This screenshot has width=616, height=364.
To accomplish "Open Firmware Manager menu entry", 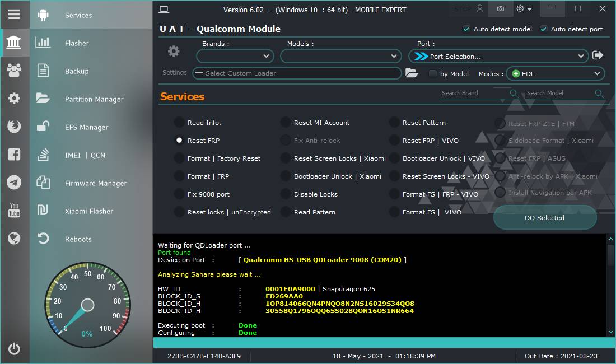I will [x=95, y=183].
